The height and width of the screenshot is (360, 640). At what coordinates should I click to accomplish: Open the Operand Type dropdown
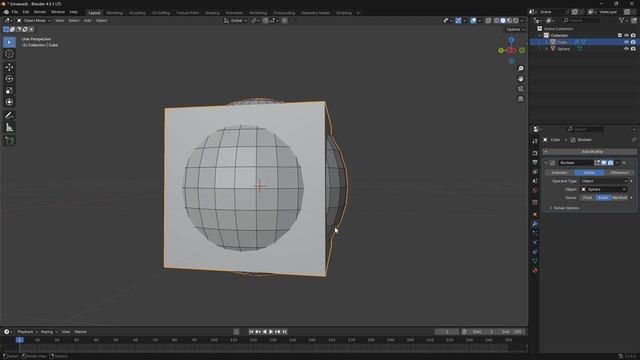(604, 181)
